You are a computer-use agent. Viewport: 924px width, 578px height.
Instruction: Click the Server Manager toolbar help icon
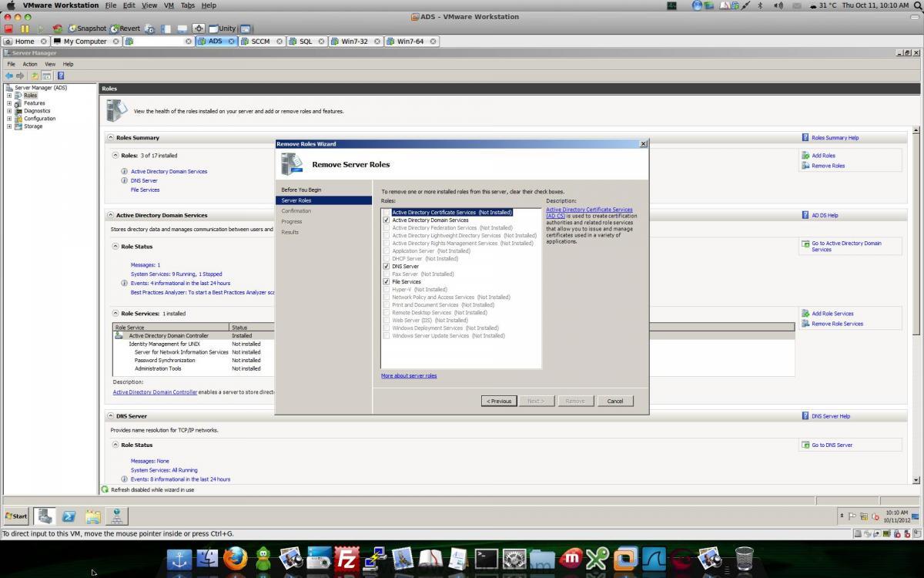60,76
